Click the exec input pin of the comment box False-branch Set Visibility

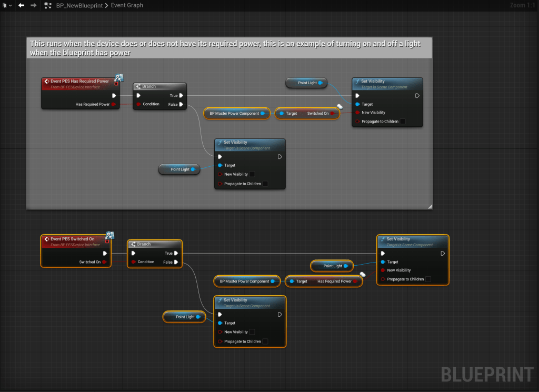pos(220,157)
